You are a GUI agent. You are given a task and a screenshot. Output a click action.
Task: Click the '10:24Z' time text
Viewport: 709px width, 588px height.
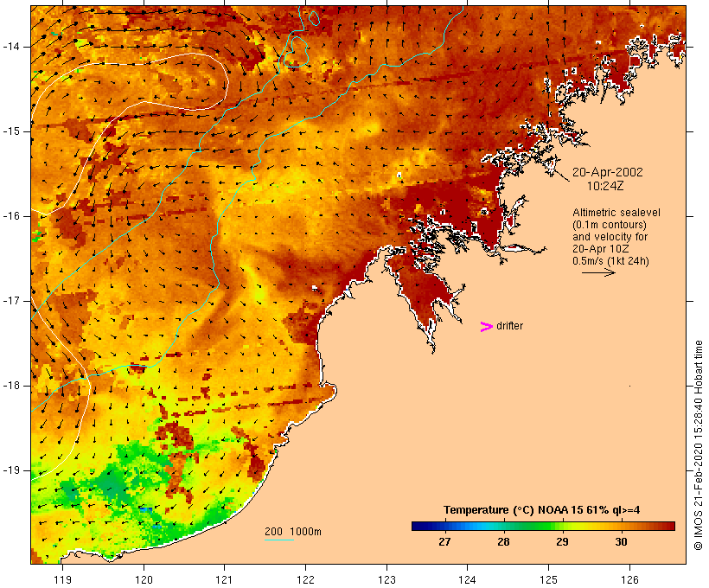tap(605, 186)
